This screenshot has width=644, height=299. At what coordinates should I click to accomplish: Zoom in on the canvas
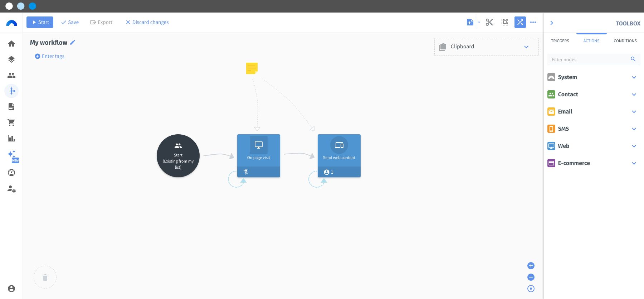pyautogui.click(x=531, y=266)
